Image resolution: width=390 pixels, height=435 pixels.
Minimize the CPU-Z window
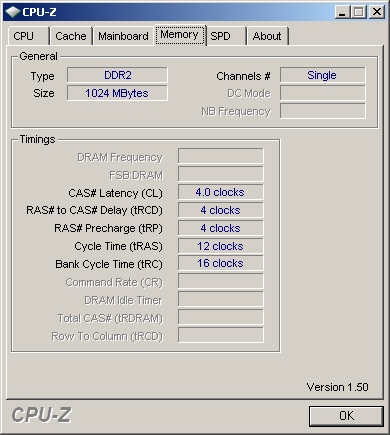click(x=342, y=12)
